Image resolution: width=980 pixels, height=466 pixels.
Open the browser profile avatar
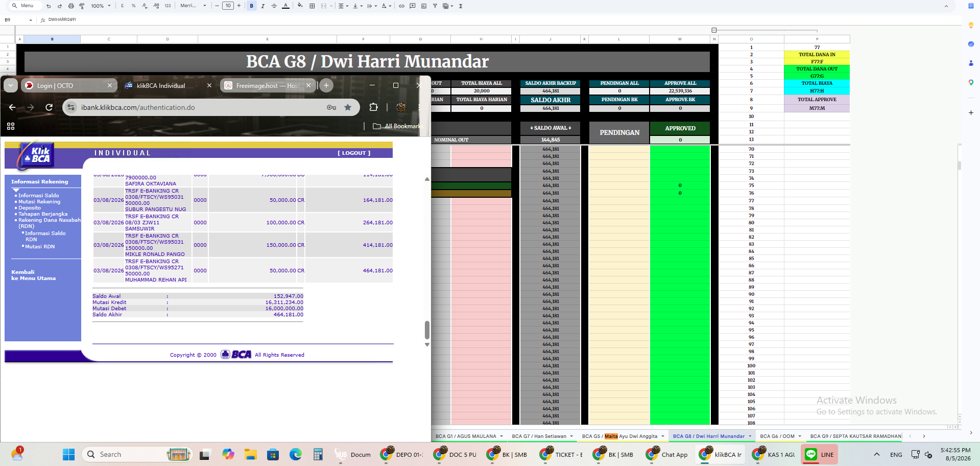click(401, 107)
